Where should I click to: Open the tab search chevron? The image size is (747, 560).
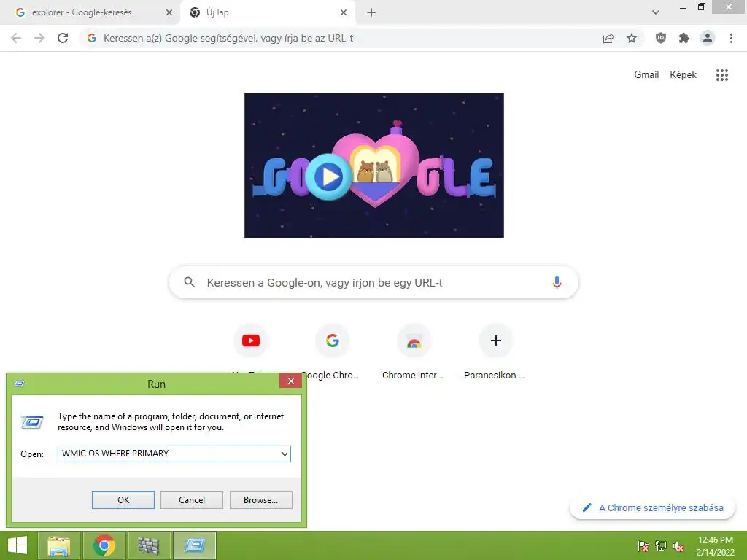(656, 12)
